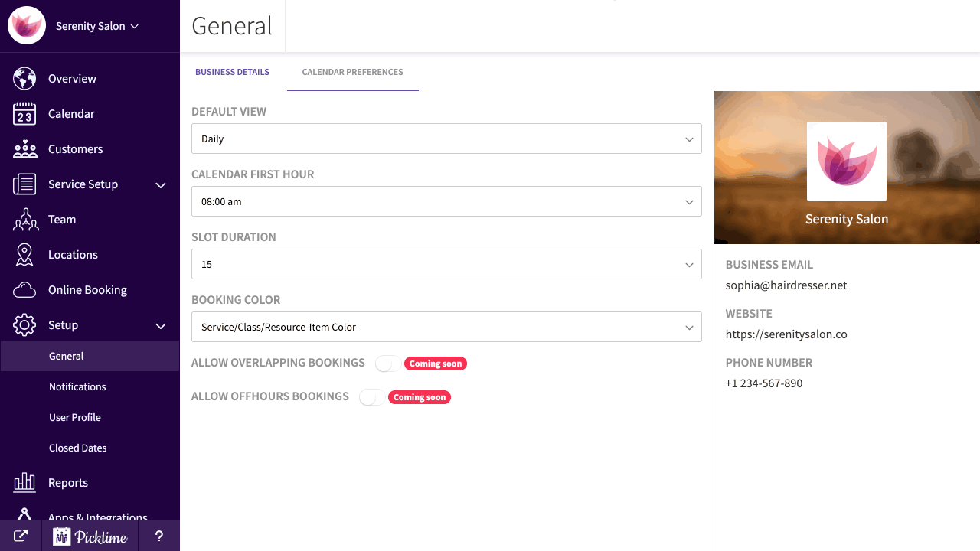Click the Serenity Salon logo thumbnail on banner

(x=846, y=161)
